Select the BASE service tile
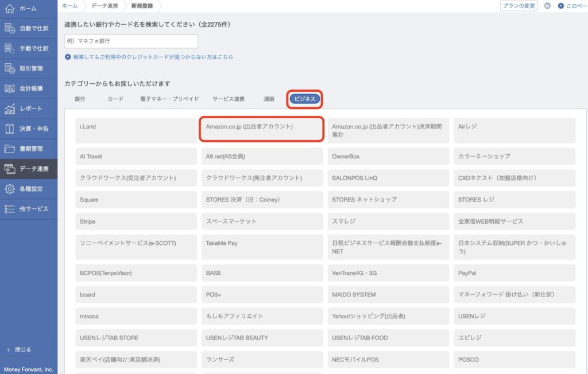The image size is (588, 374). (x=262, y=273)
